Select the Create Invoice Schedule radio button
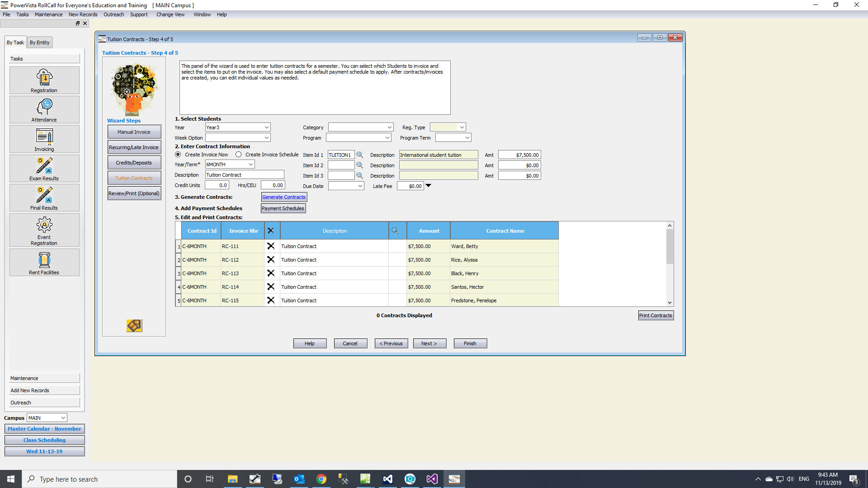This screenshot has height=488, width=868. [239, 155]
